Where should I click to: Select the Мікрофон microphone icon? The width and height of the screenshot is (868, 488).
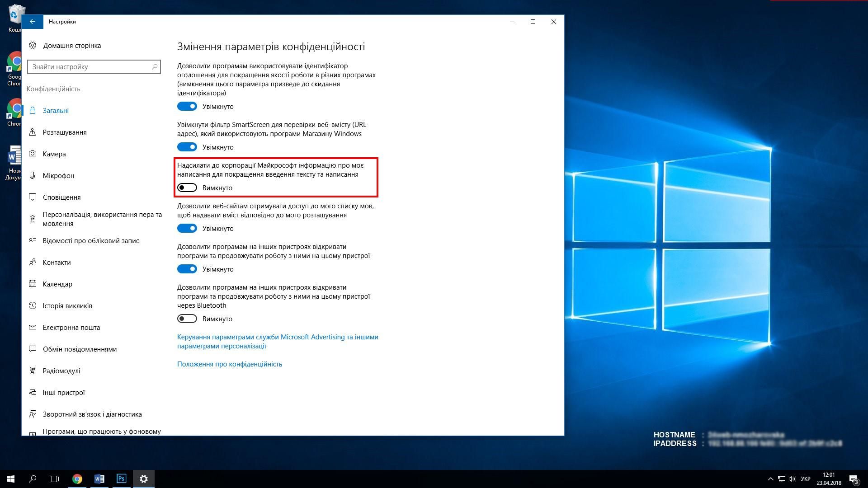pyautogui.click(x=33, y=175)
